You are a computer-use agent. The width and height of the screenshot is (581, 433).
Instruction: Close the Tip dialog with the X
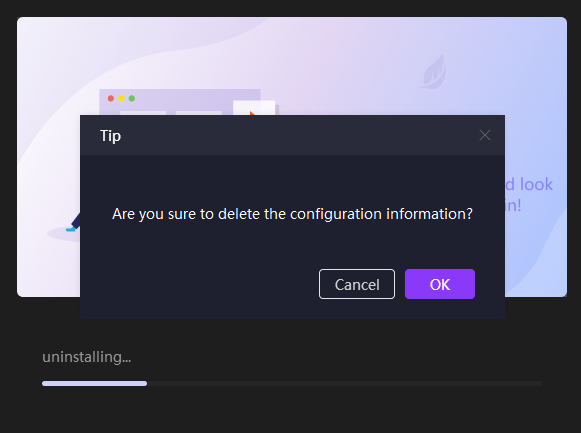click(x=485, y=135)
